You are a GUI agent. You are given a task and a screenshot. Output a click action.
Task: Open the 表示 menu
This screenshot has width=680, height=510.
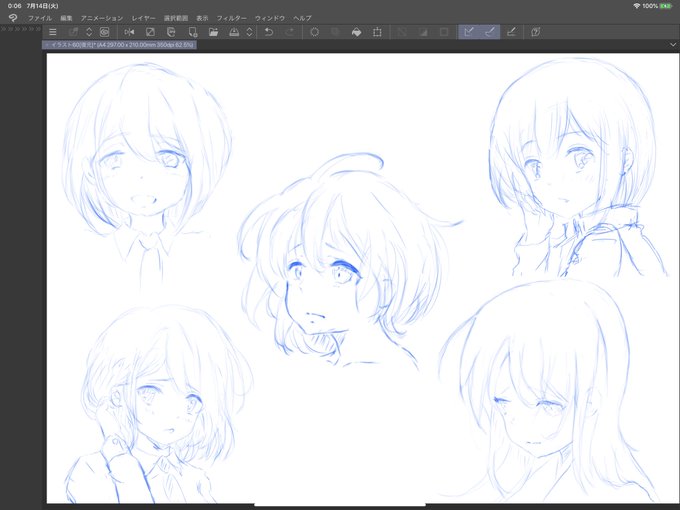click(202, 18)
